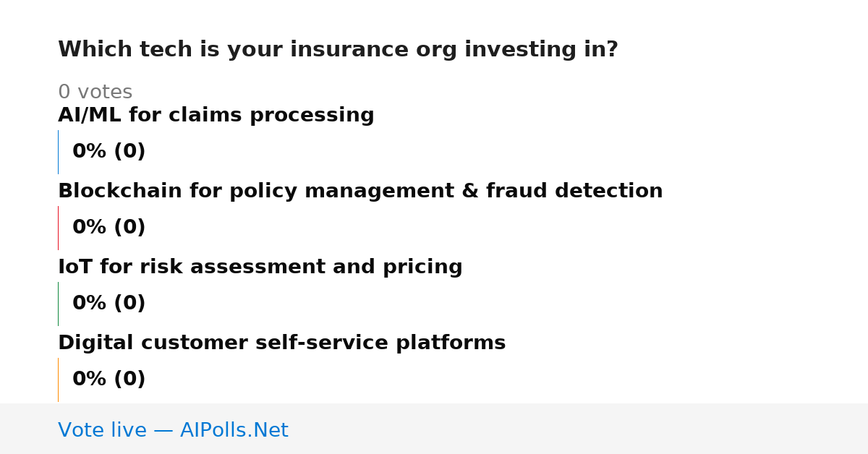Click the red Blockchain result bar
The width and height of the screenshot is (868, 454).
point(58,228)
